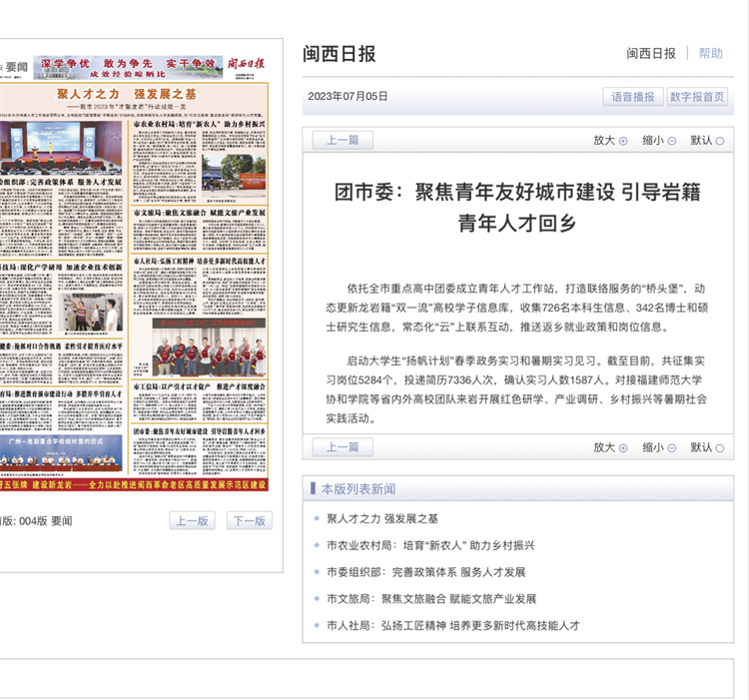Go to 数字报首页 homepage
This screenshot has height=700, width=749.
(x=697, y=97)
